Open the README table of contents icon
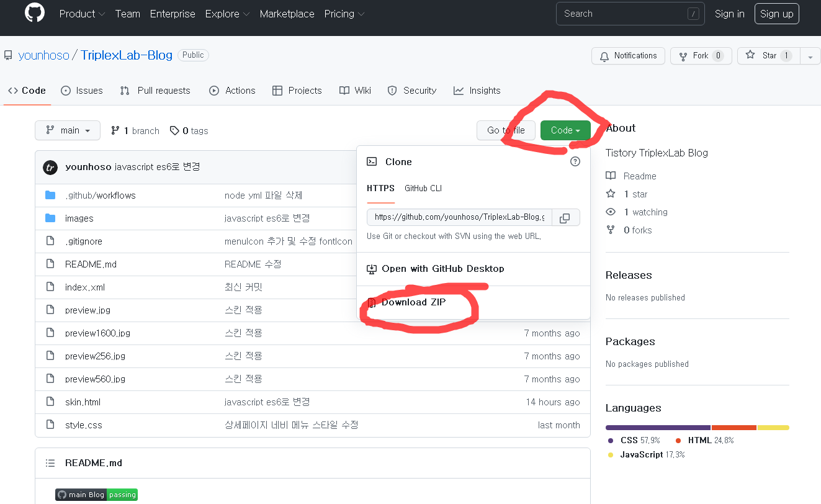 tap(50, 463)
